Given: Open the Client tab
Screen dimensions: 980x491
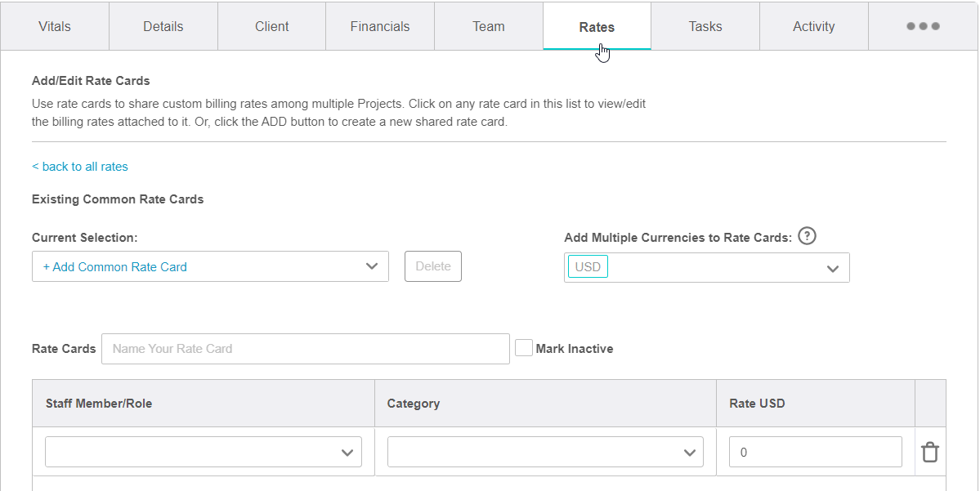Looking at the screenshot, I should pyautogui.click(x=272, y=26).
